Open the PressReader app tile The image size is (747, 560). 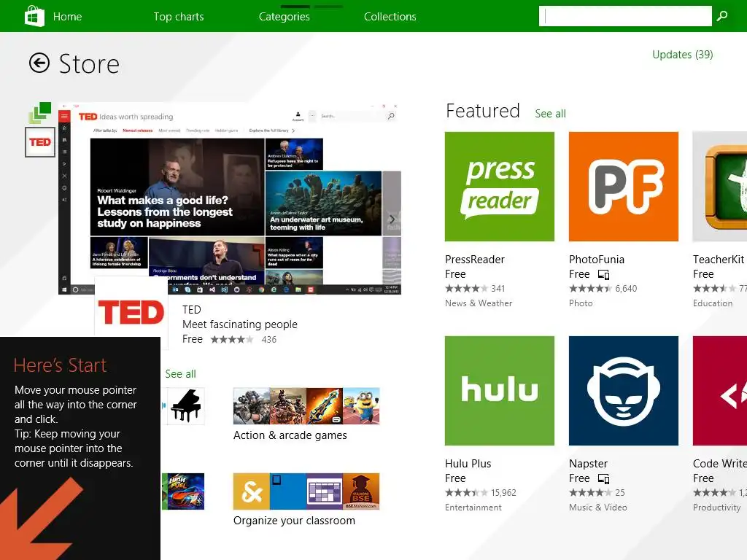click(499, 187)
